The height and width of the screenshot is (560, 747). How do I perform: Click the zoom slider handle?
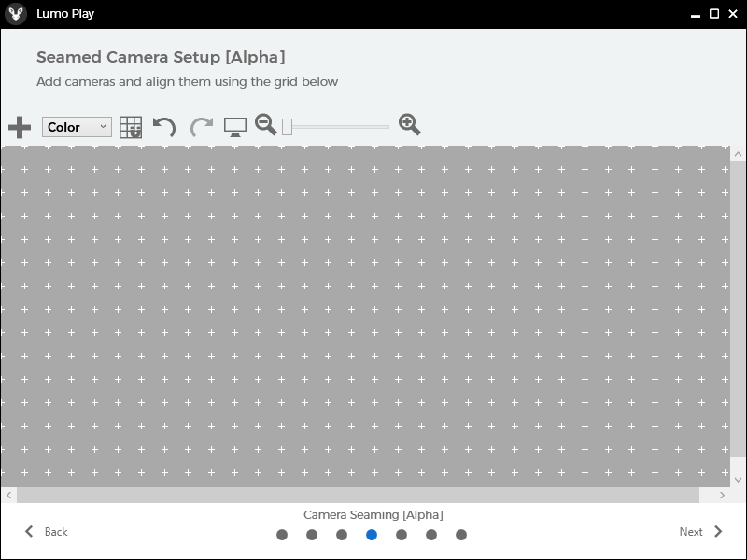(287, 127)
